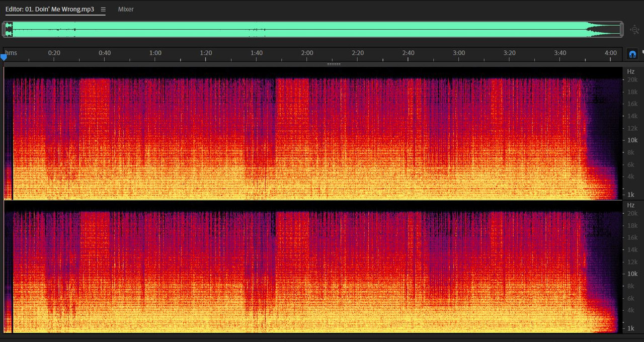Click the upper channel Hz scale label
Image resolution: width=644 pixels, height=342 pixels.
point(630,71)
